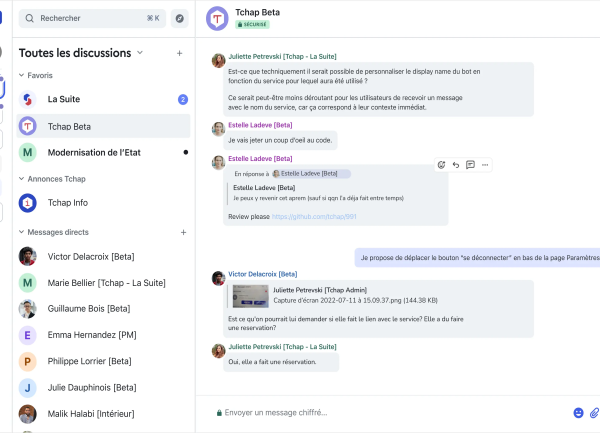Click the Rechercher search field
This screenshot has height=433, width=600.
click(90, 18)
